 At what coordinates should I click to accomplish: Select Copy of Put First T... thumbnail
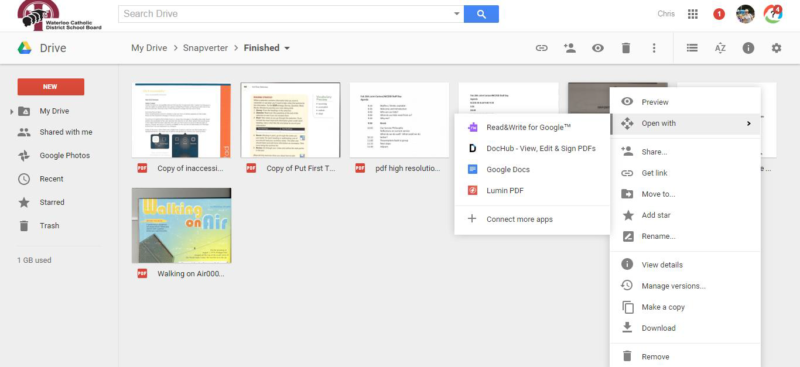[290, 120]
